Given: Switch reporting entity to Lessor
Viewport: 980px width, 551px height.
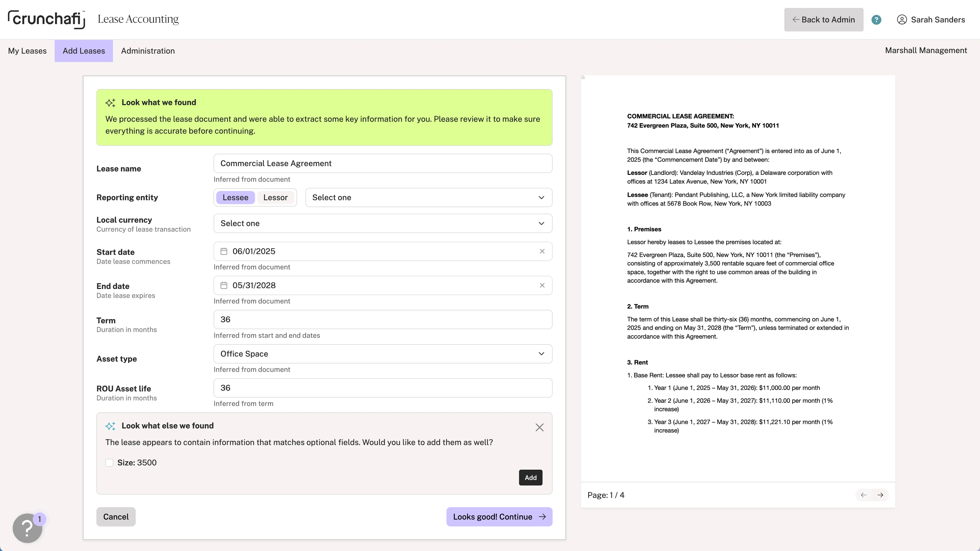Looking at the screenshot, I should [275, 198].
